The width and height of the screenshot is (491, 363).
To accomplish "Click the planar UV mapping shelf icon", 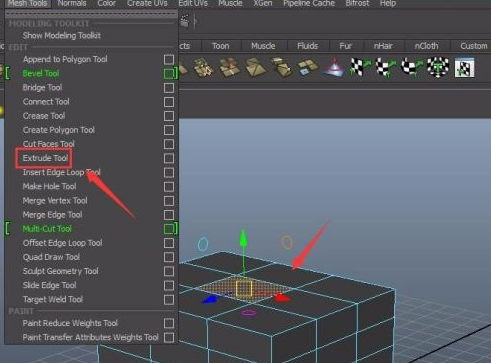I will tap(359, 67).
